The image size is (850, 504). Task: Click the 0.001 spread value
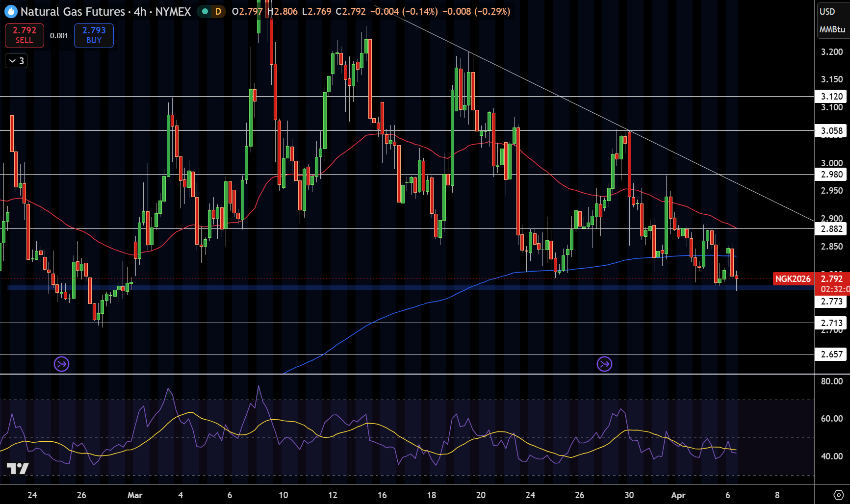[x=59, y=35]
